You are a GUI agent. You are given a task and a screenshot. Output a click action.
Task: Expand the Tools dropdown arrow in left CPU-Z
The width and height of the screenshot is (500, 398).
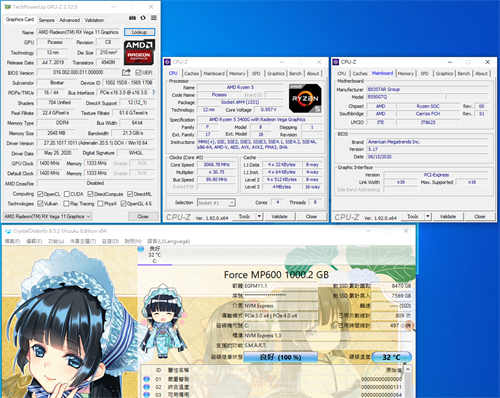point(259,216)
